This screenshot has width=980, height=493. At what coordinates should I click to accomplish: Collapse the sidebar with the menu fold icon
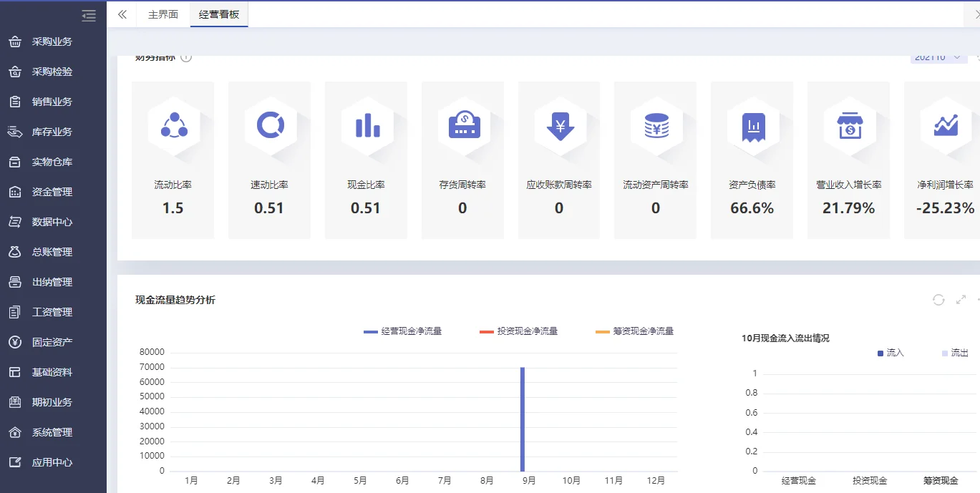pos(89,15)
